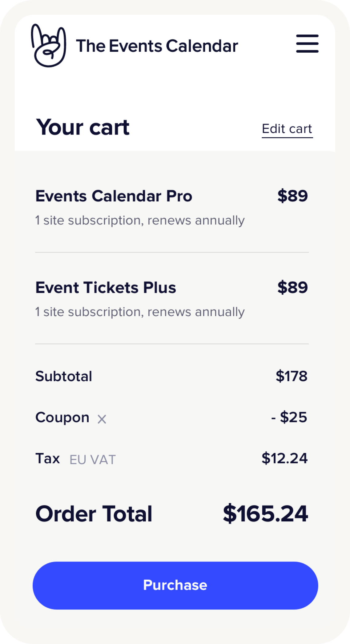Click the Events Calendar Pro $89 price

[292, 196]
